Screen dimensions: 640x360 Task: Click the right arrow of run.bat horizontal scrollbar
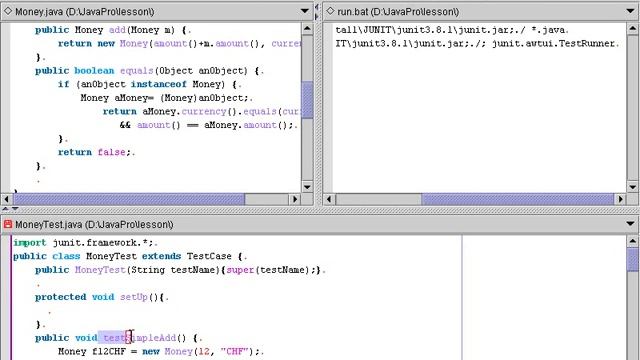620,199
